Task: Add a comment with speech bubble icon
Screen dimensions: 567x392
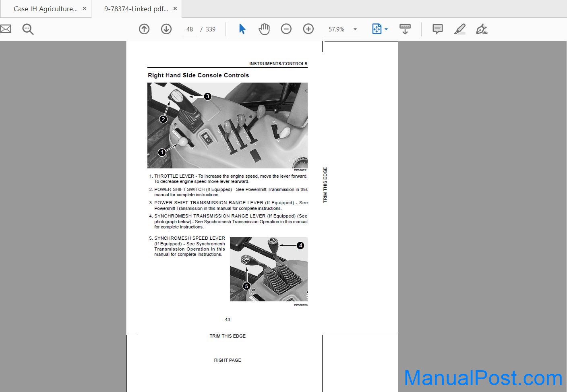Action: coord(438,29)
